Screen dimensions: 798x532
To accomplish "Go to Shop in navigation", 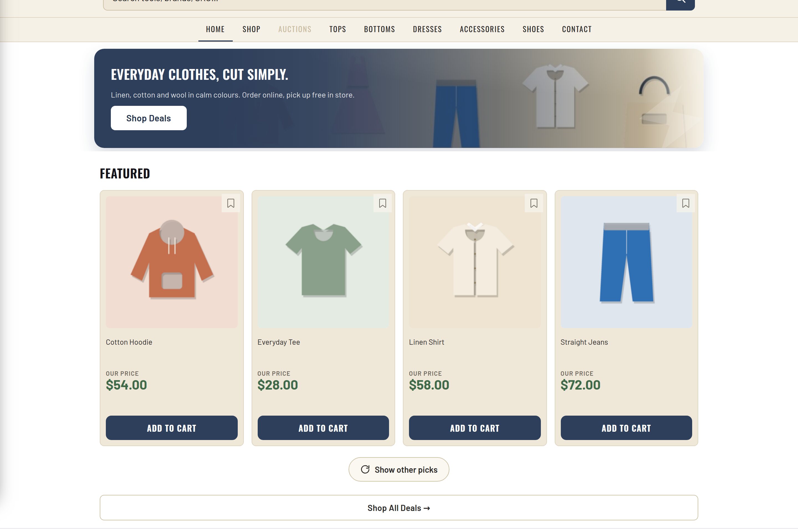I will (x=251, y=30).
